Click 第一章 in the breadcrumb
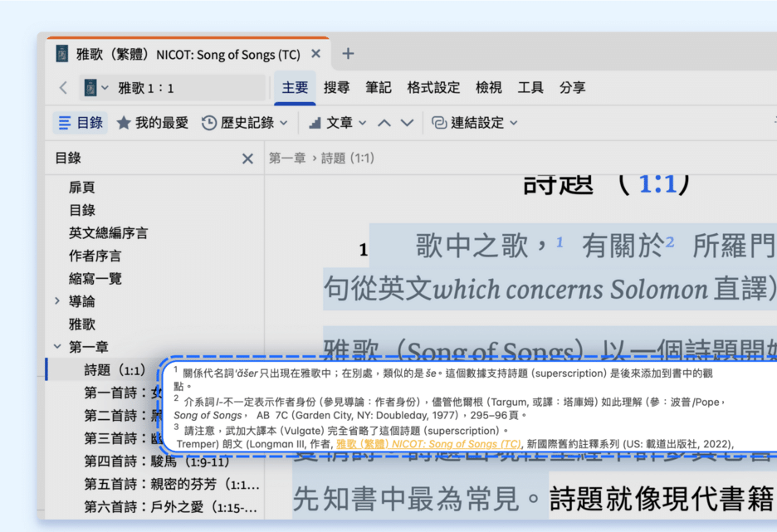Screen dimensions: 777x532 tap(287, 159)
